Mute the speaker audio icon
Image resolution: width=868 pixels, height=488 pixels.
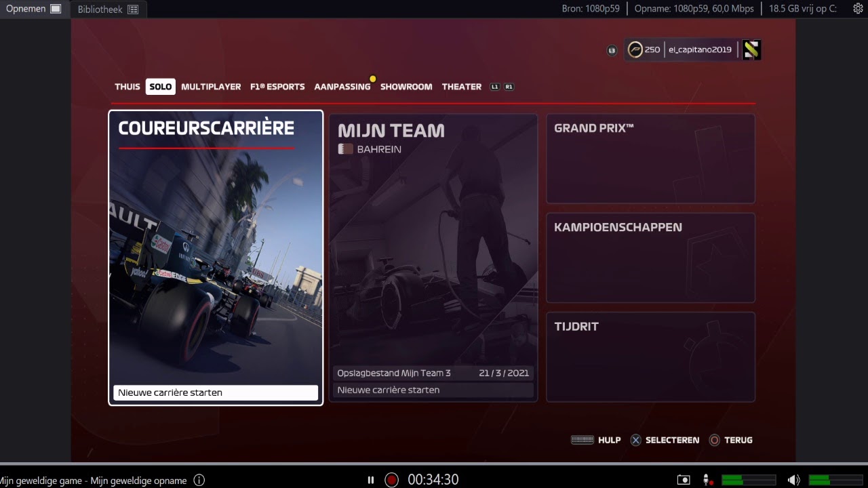point(793,480)
